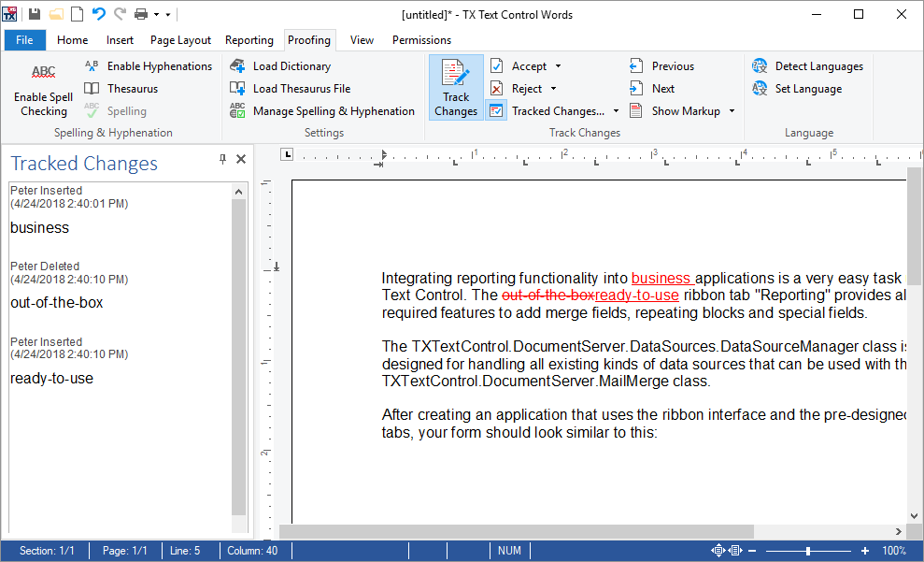924x562 pixels.
Task: Click the Spelling check icon
Action: [x=92, y=111]
